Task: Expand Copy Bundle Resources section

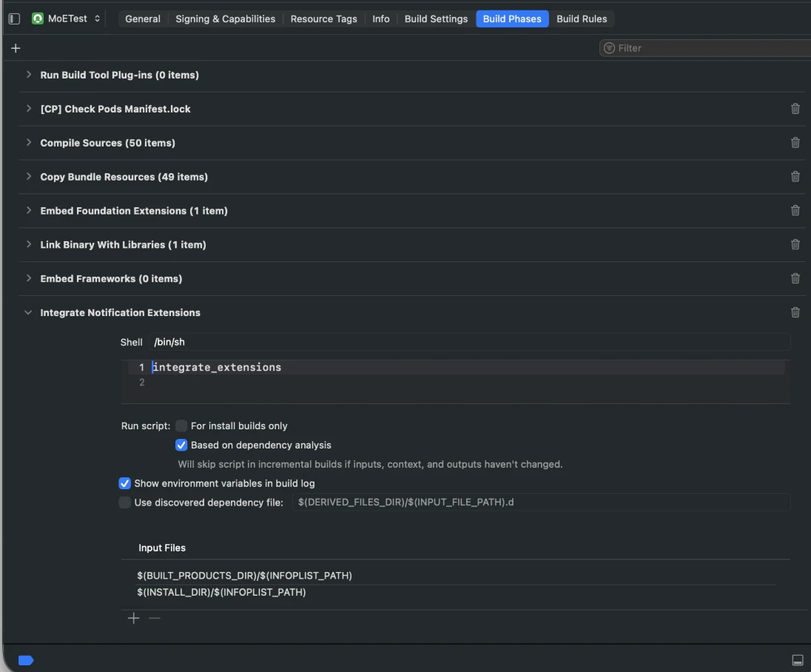Action: 29,176
